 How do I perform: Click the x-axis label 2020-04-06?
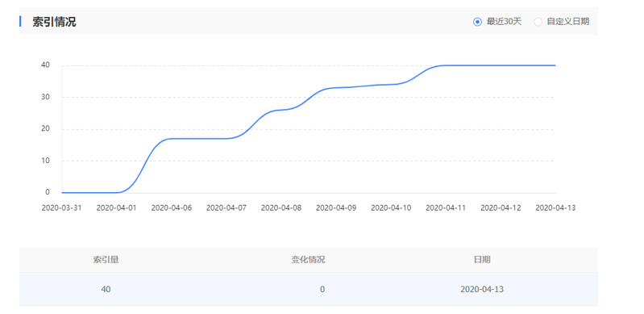click(x=171, y=207)
